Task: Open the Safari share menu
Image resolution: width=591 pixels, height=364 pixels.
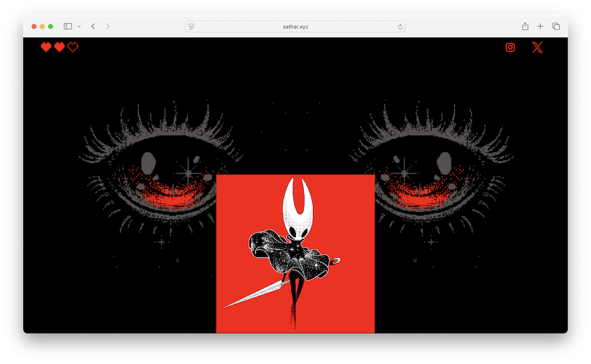Action: 525,26
